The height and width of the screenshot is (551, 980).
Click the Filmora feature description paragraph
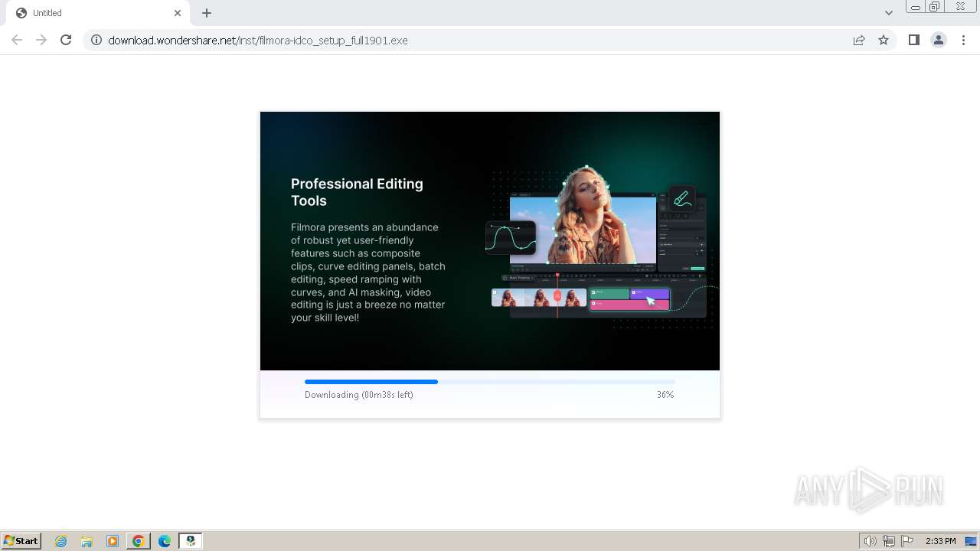(368, 272)
